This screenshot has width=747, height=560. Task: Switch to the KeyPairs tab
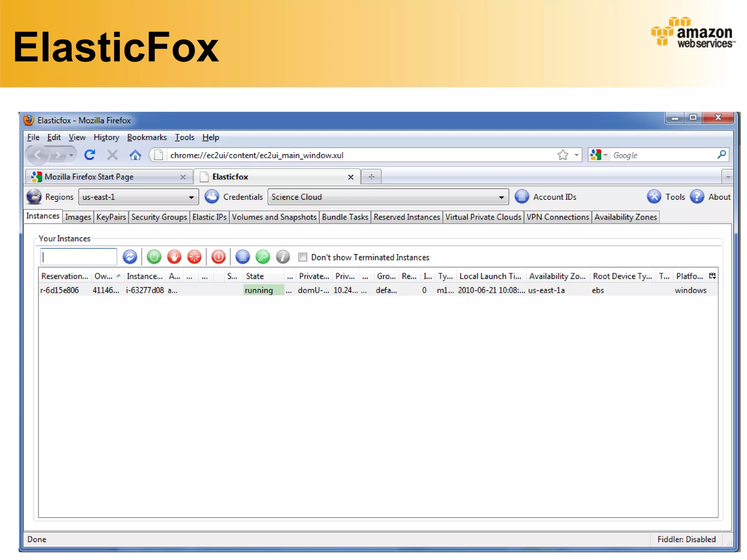111,217
